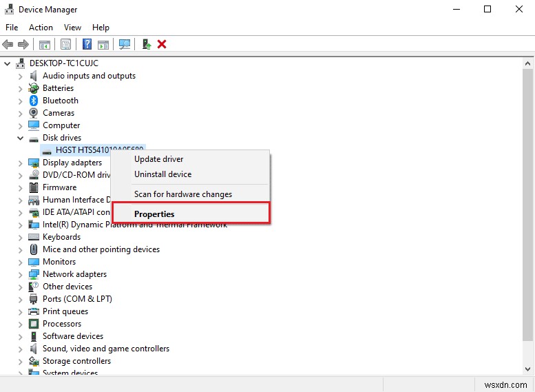The height and width of the screenshot is (392, 535).
Task: Click the Update device driver toolbar icon
Action: click(x=147, y=44)
